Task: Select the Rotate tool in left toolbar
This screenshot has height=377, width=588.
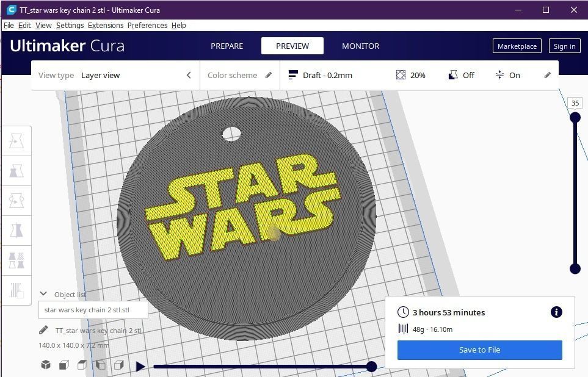Action: pyautogui.click(x=16, y=201)
